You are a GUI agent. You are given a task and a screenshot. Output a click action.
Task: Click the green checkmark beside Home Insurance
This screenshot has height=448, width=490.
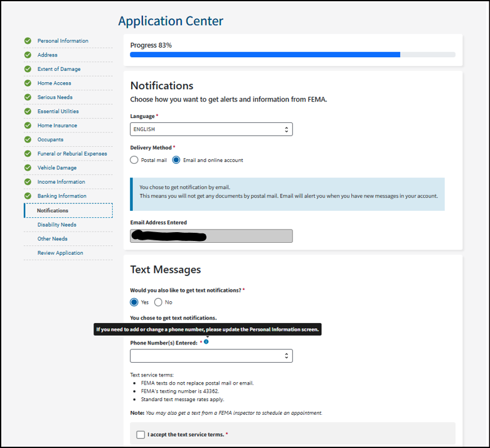click(28, 125)
